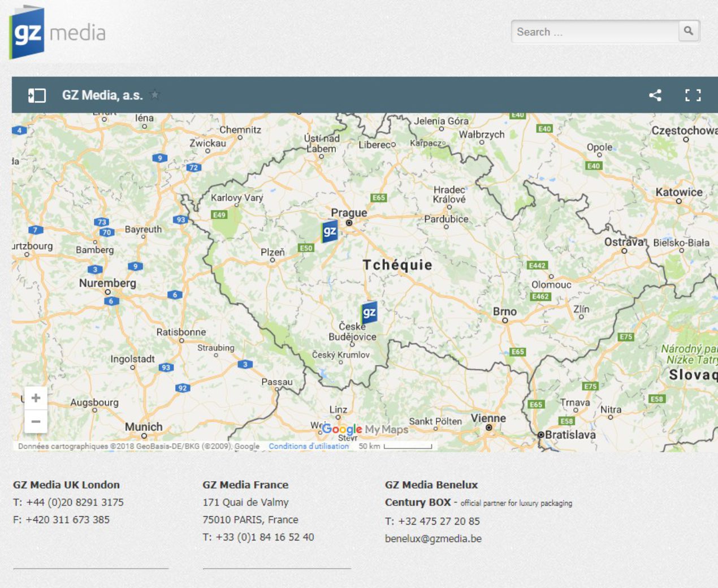Share the map
The image size is (718, 588).
pos(655,95)
